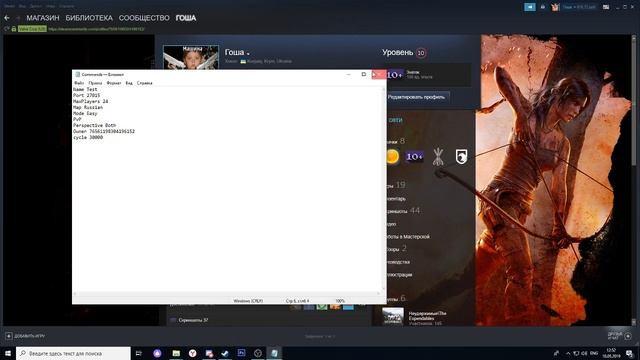This screenshot has width=640, height=360.
Task: Open the Формат menu in Notepad
Action: (114, 83)
